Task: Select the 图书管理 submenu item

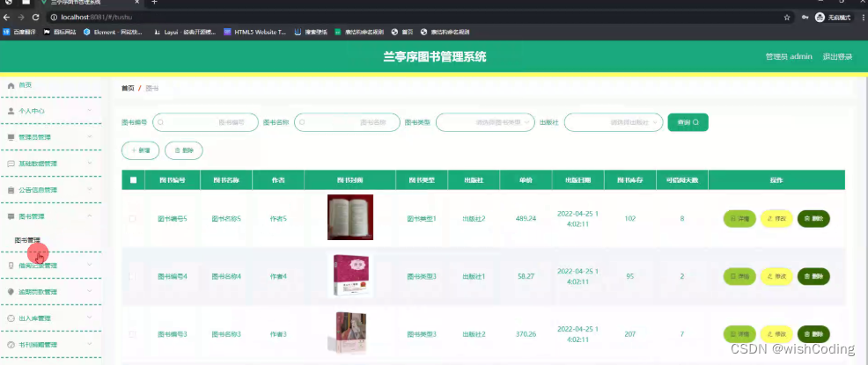Action: [27, 241]
